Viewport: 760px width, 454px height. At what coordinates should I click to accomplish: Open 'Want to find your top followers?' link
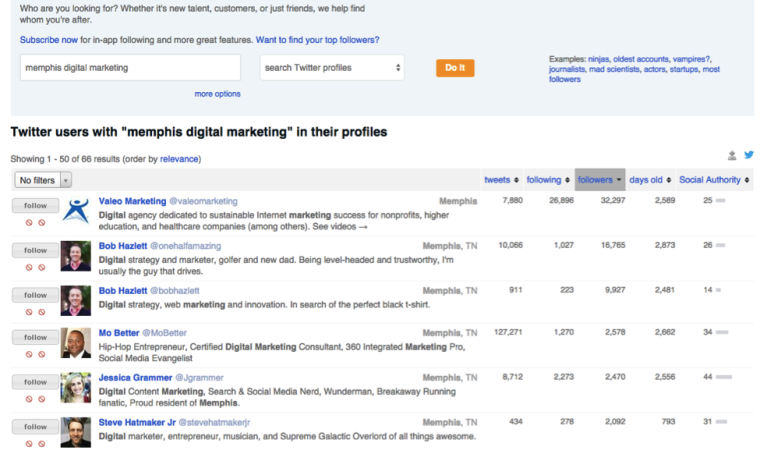tap(317, 40)
